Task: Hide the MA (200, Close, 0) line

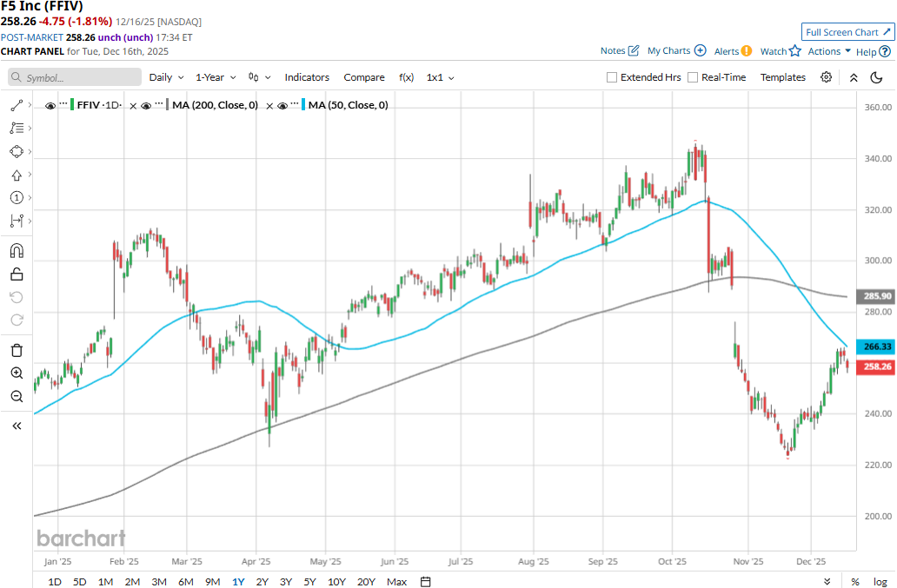Action: 147,105
